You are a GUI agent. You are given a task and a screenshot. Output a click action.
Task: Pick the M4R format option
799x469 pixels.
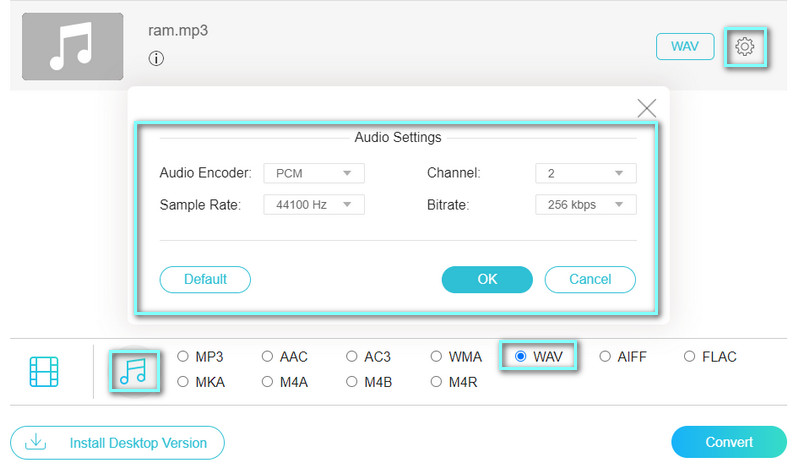click(x=437, y=381)
